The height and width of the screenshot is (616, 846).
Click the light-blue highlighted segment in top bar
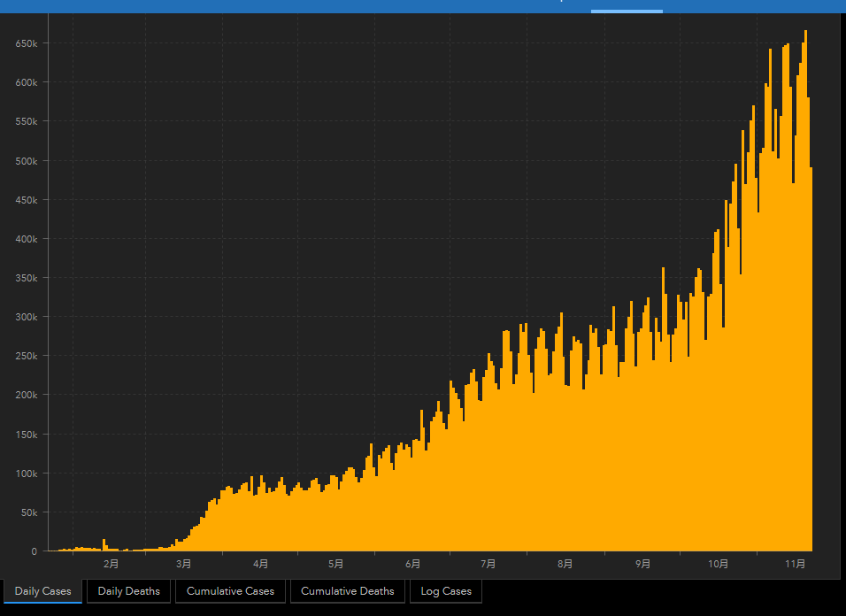[627, 11]
